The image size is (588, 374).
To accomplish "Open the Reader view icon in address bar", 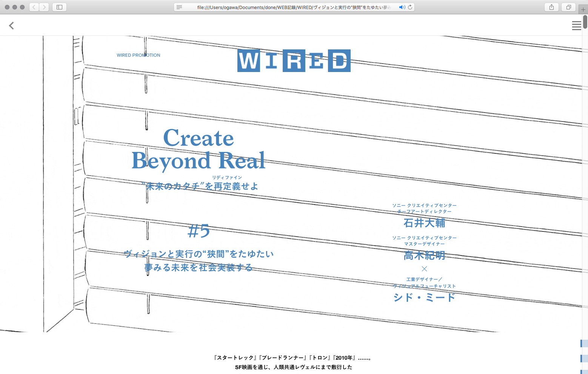I will [179, 7].
